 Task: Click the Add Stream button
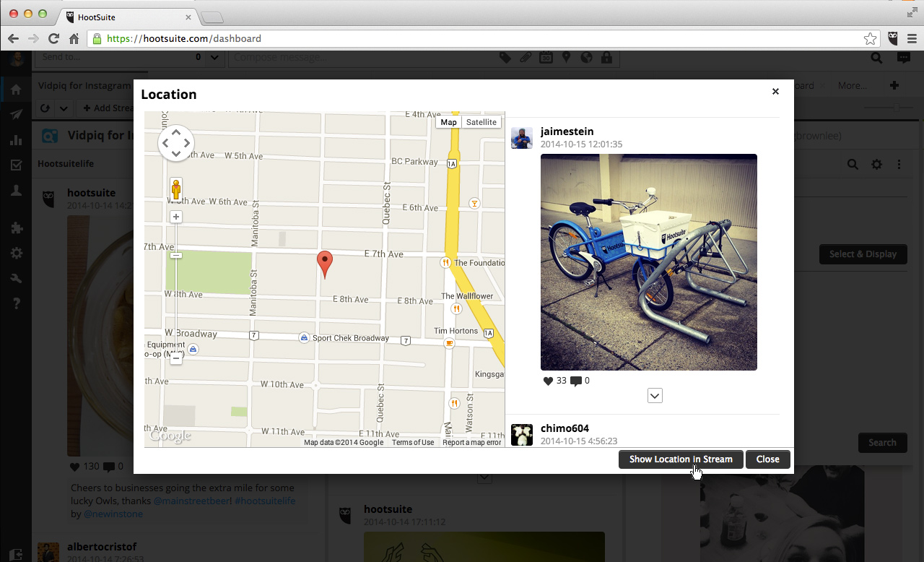point(109,108)
